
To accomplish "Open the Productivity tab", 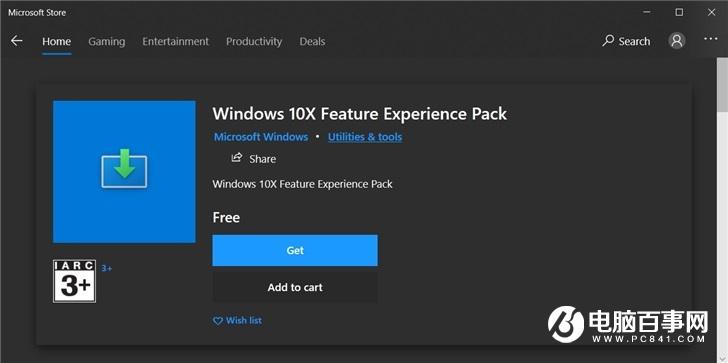I will [254, 41].
